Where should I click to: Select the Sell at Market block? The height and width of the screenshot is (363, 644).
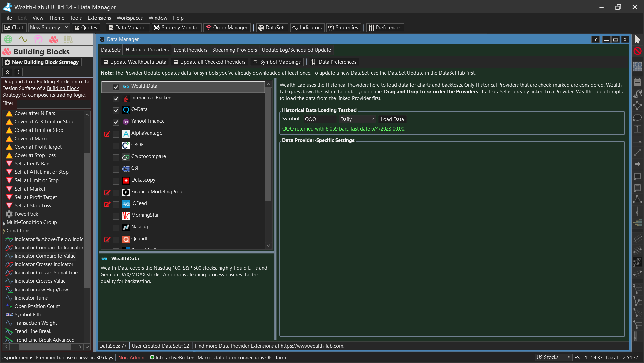point(30,189)
